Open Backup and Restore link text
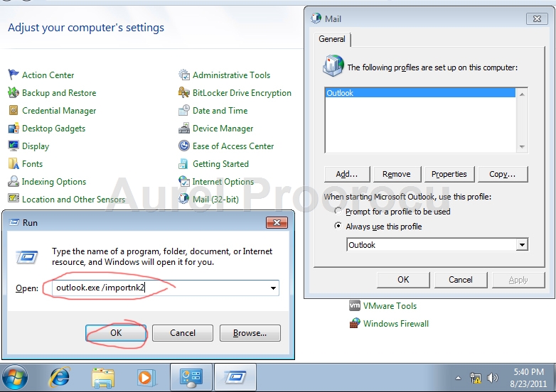The height and width of the screenshot is (392, 556). [59, 93]
